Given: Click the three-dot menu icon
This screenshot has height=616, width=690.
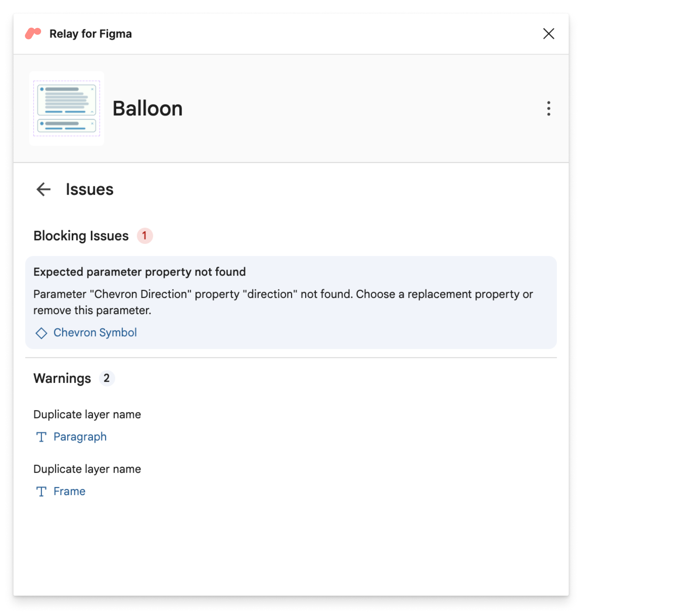Looking at the screenshot, I should (548, 108).
